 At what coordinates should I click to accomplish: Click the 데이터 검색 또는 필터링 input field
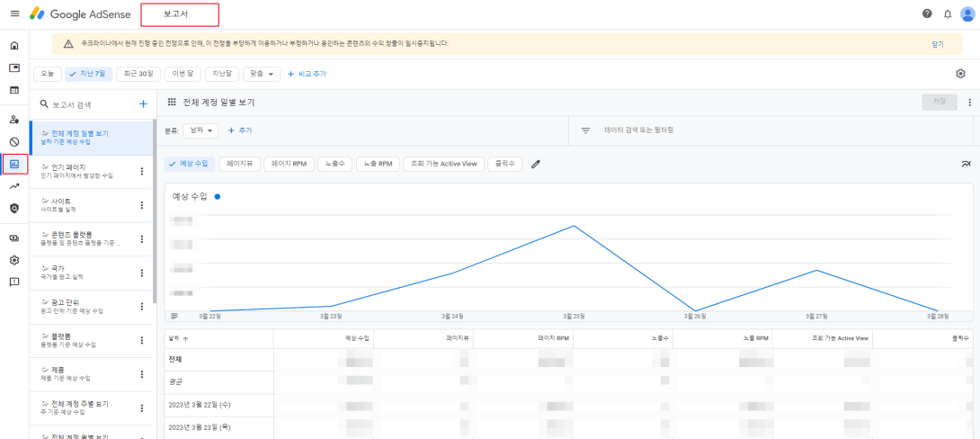pyautogui.click(x=638, y=130)
